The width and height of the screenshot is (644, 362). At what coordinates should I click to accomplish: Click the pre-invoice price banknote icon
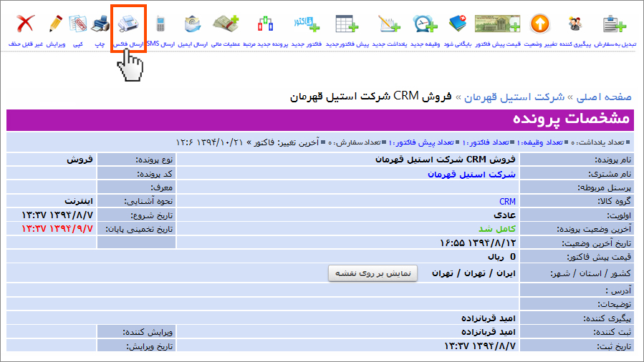[497, 24]
